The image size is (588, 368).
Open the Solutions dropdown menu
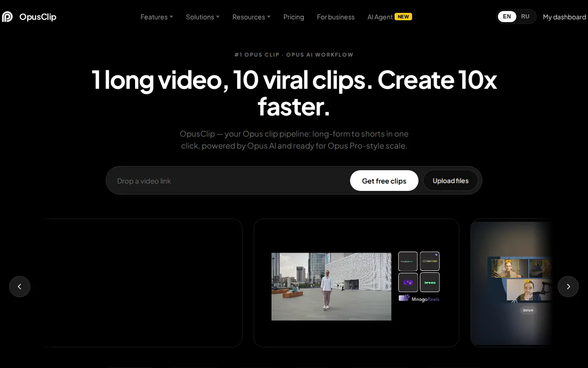(203, 17)
